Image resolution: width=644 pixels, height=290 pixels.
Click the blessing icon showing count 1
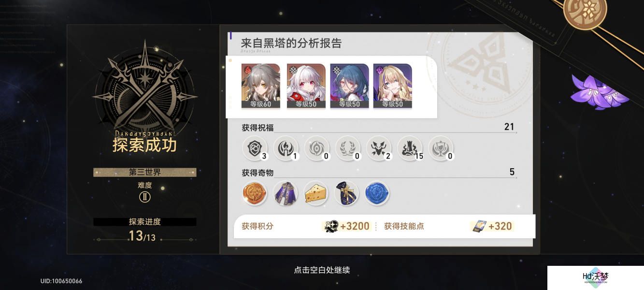pos(286,148)
